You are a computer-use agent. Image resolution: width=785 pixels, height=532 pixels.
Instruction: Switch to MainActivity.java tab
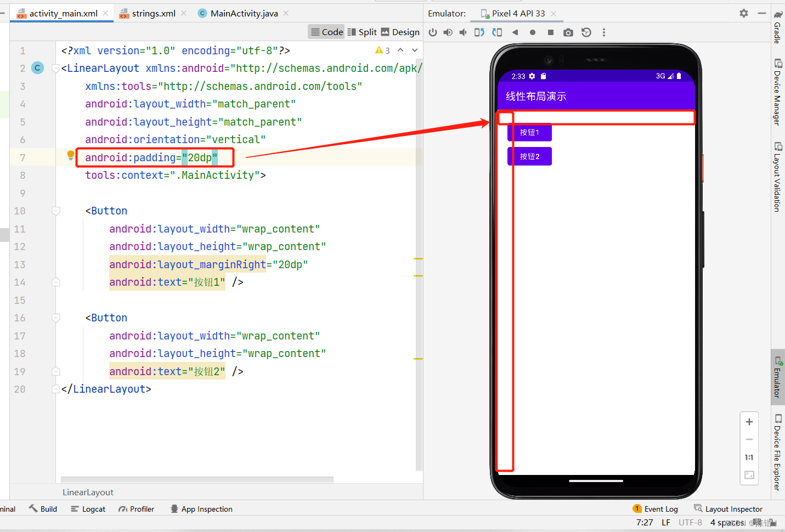click(244, 13)
